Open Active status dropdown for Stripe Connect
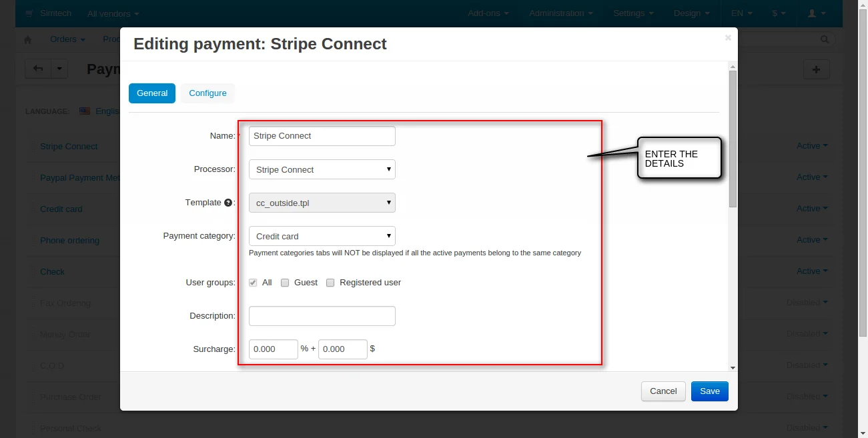The width and height of the screenshot is (868, 438). [x=812, y=146]
